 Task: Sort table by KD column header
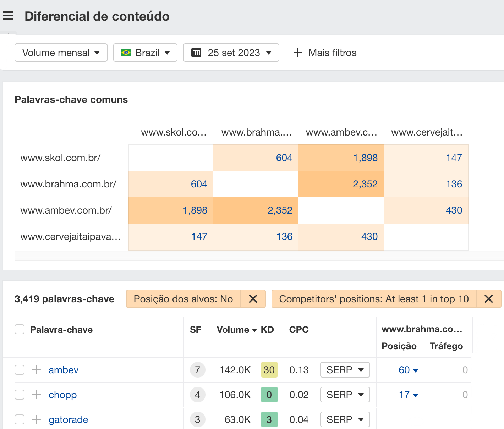click(267, 330)
